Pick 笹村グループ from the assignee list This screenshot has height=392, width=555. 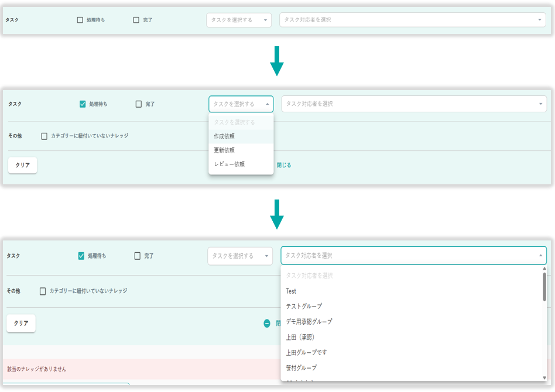click(x=302, y=368)
